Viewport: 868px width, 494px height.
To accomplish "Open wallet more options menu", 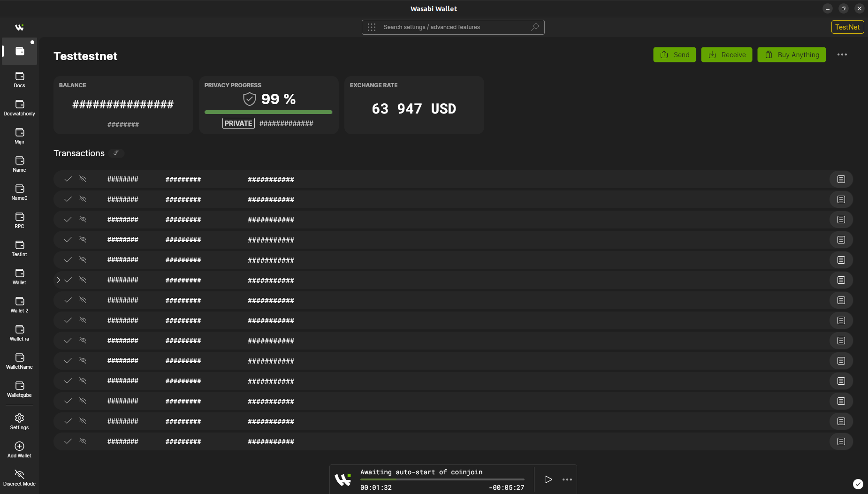I will tap(842, 54).
